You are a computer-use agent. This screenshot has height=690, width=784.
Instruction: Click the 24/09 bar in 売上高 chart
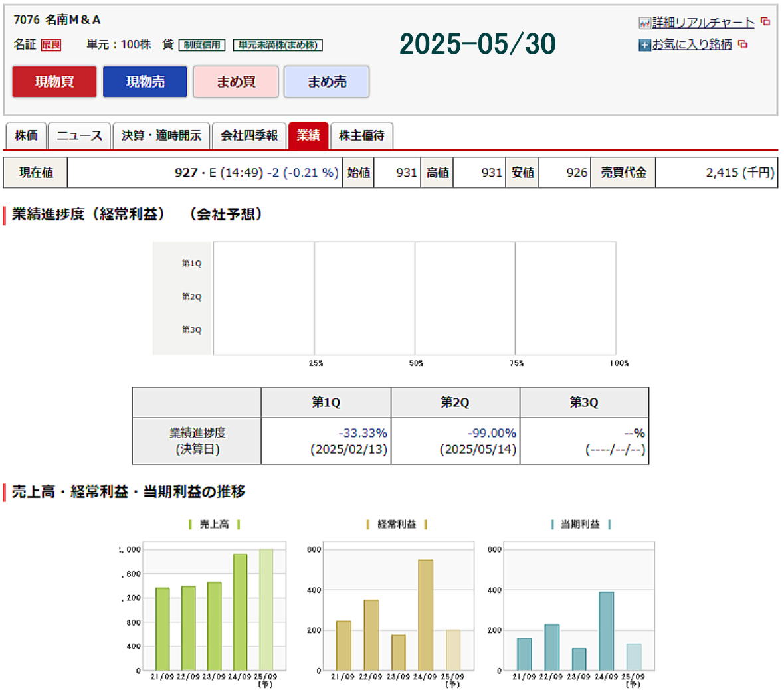[240, 612]
